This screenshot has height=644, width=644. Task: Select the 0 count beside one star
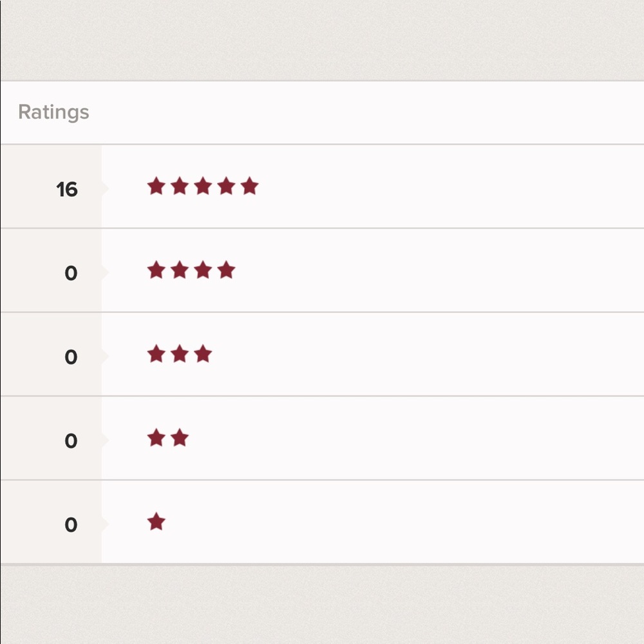pos(71,524)
